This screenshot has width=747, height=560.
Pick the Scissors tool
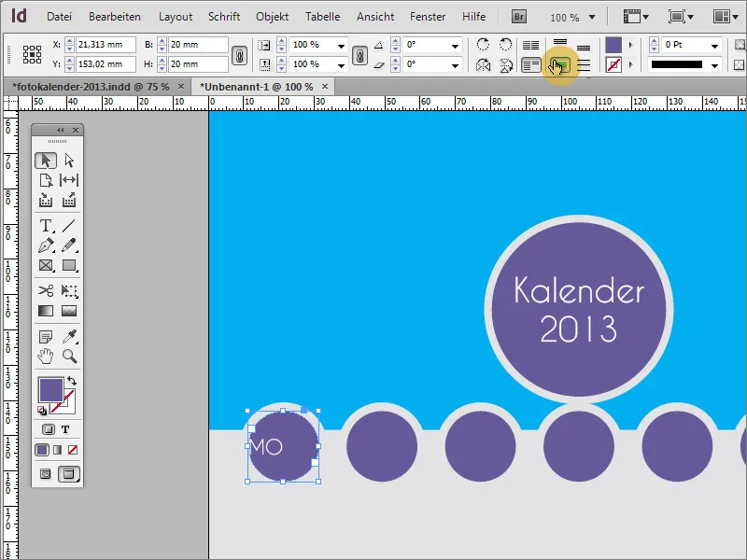tap(47, 288)
